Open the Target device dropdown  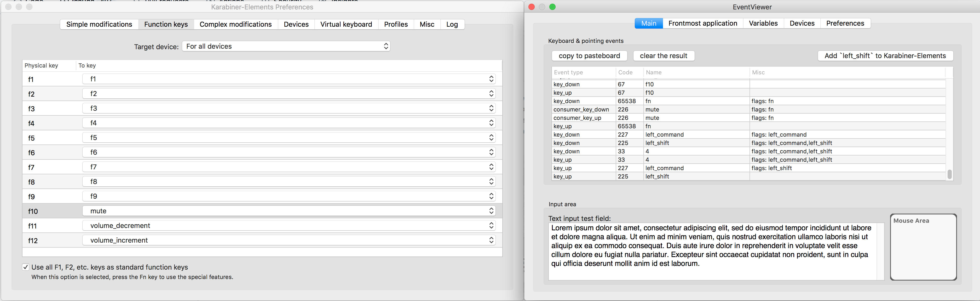286,46
